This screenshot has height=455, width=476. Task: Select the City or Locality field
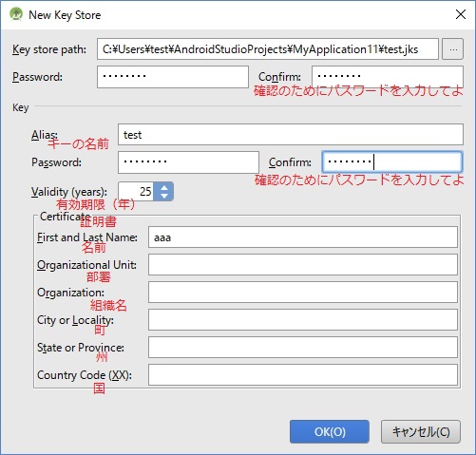click(x=303, y=319)
